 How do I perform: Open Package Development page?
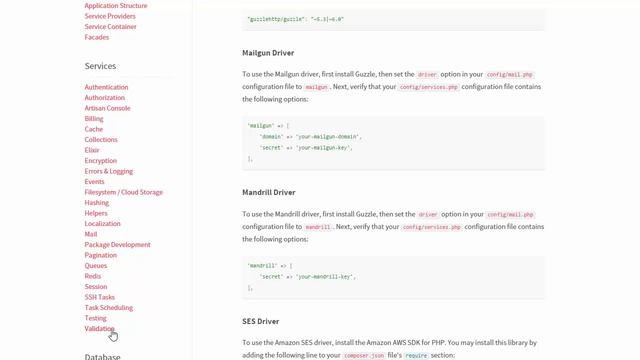[x=118, y=245]
